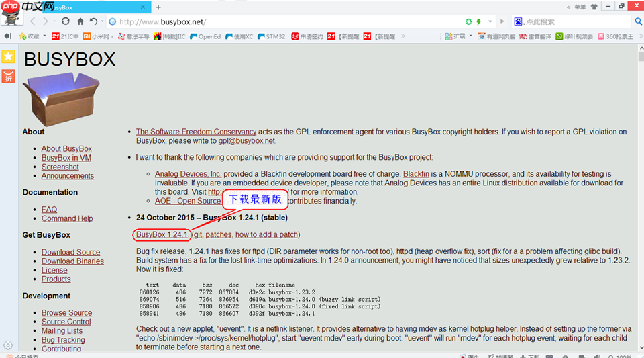Open the patches link
Screen dimensions: 644x358
tap(219, 234)
